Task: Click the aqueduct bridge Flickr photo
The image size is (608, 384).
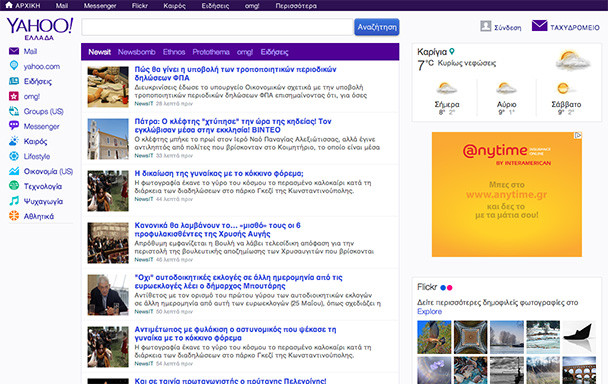Action: click(x=579, y=370)
